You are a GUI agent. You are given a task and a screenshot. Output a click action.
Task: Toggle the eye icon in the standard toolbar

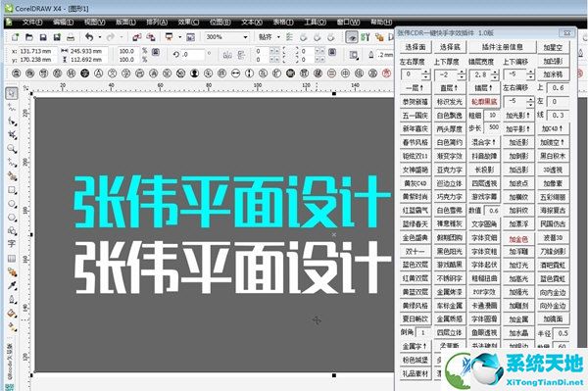(x=352, y=37)
